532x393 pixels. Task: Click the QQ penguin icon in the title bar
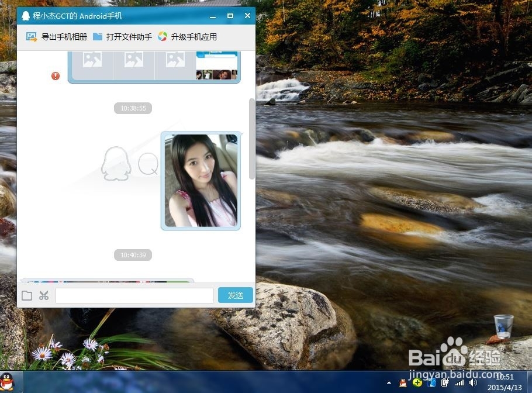[26, 16]
